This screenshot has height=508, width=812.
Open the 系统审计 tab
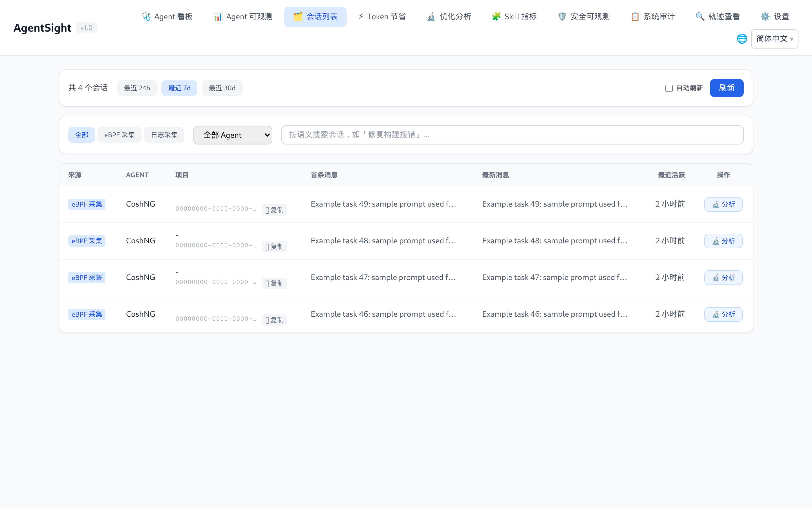click(x=653, y=16)
